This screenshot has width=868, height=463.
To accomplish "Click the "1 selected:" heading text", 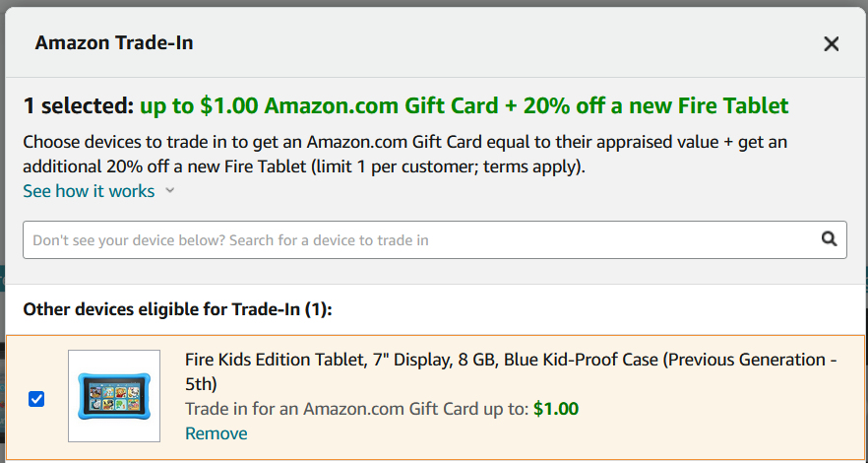I will pyautogui.click(x=78, y=105).
